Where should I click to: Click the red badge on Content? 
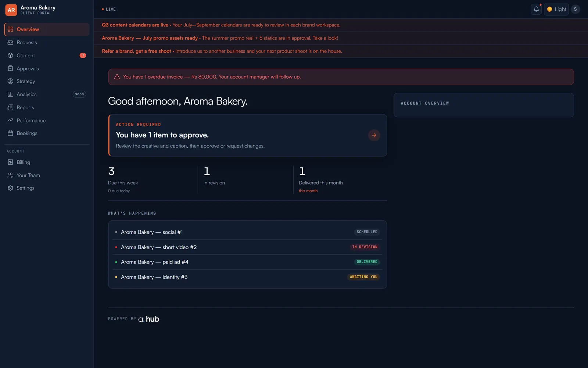click(83, 56)
